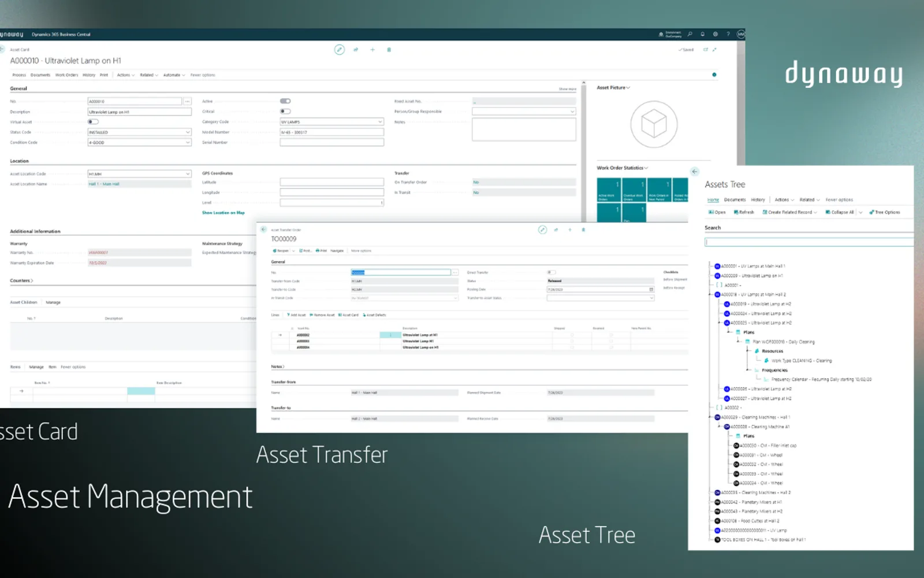Click the plus new icon on Asset Card
The width and height of the screenshot is (924, 578).
372,50
